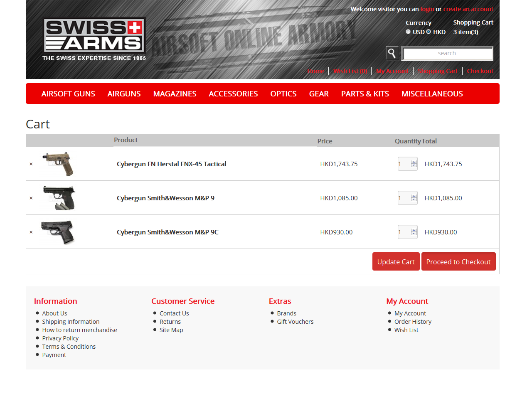
Task: Select HKD currency radio button
Action: click(x=429, y=32)
